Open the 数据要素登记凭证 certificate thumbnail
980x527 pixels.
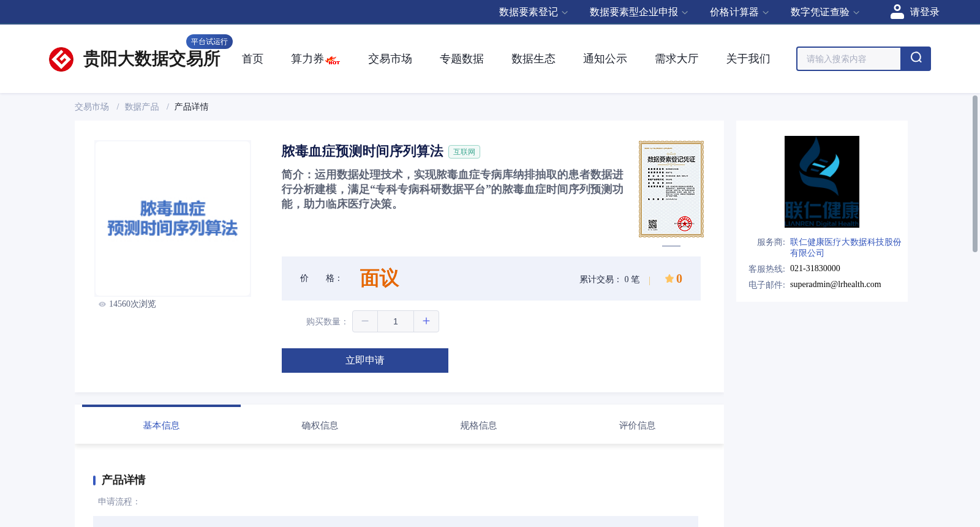671,189
